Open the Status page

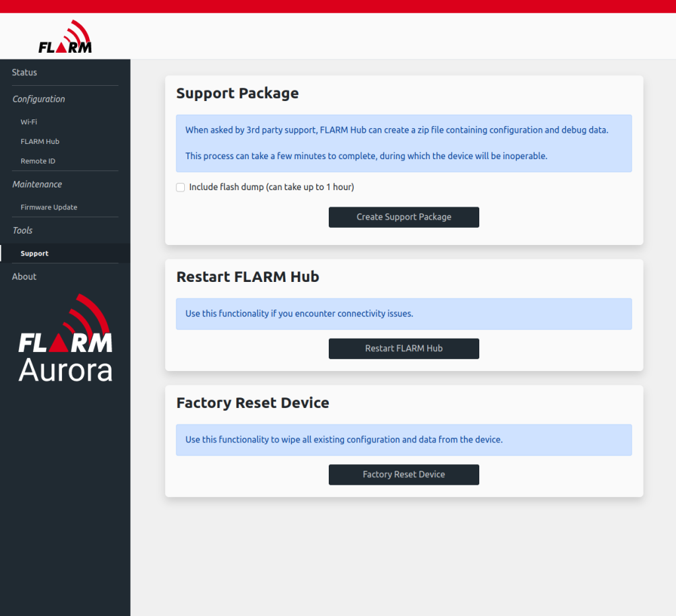click(24, 73)
